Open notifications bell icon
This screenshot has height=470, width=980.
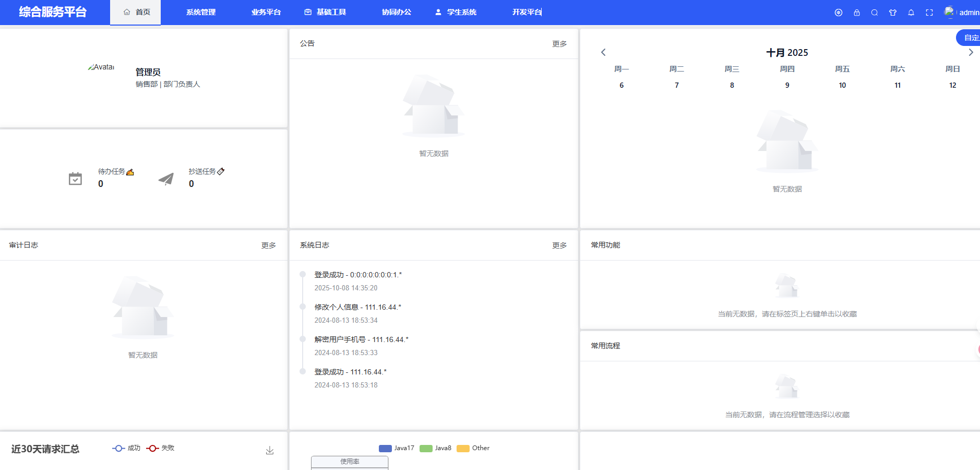click(x=911, y=13)
